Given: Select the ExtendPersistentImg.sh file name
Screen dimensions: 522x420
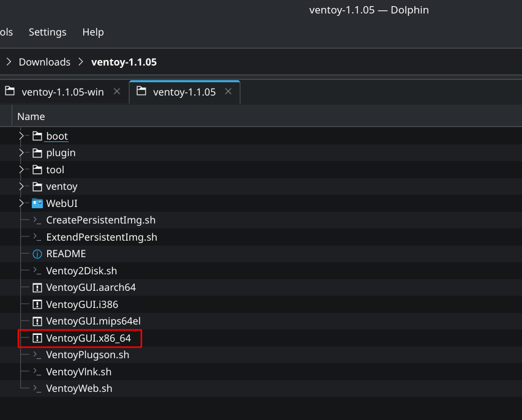Looking at the screenshot, I should [x=102, y=237].
